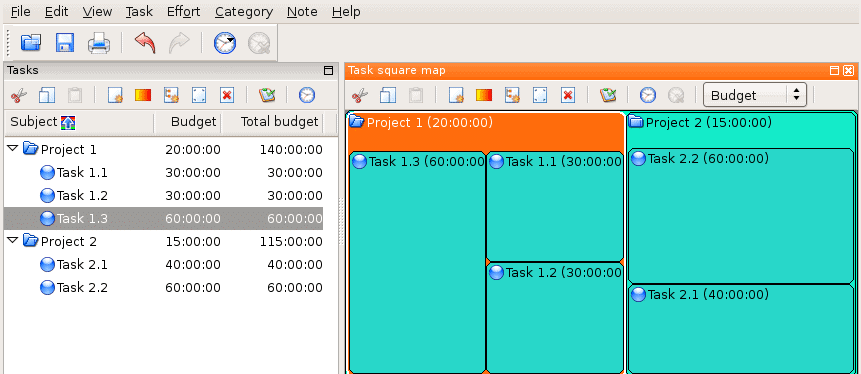Create new task from Task square map toolbar

tap(456, 96)
